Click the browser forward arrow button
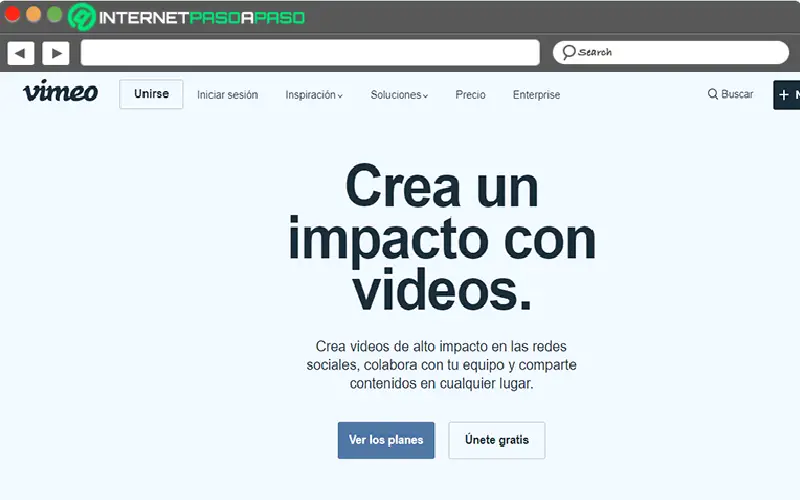This screenshot has width=800, height=500. [56, 53]
